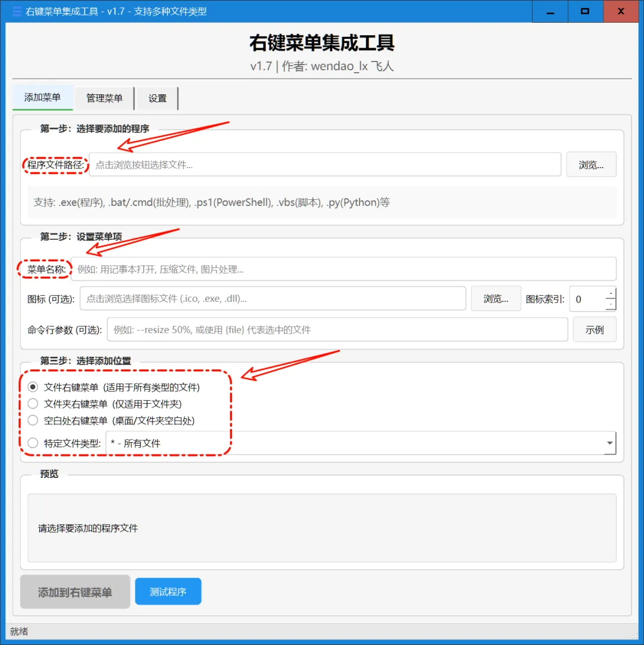
Task: Choose the 文件夹右键菜单 radio option
Action: pos(33,403)
